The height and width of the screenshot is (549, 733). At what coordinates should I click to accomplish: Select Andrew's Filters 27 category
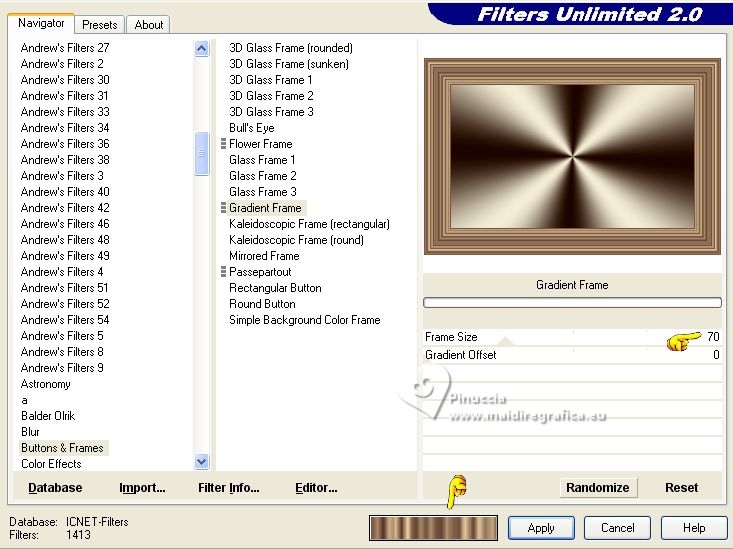coord(65,48)
